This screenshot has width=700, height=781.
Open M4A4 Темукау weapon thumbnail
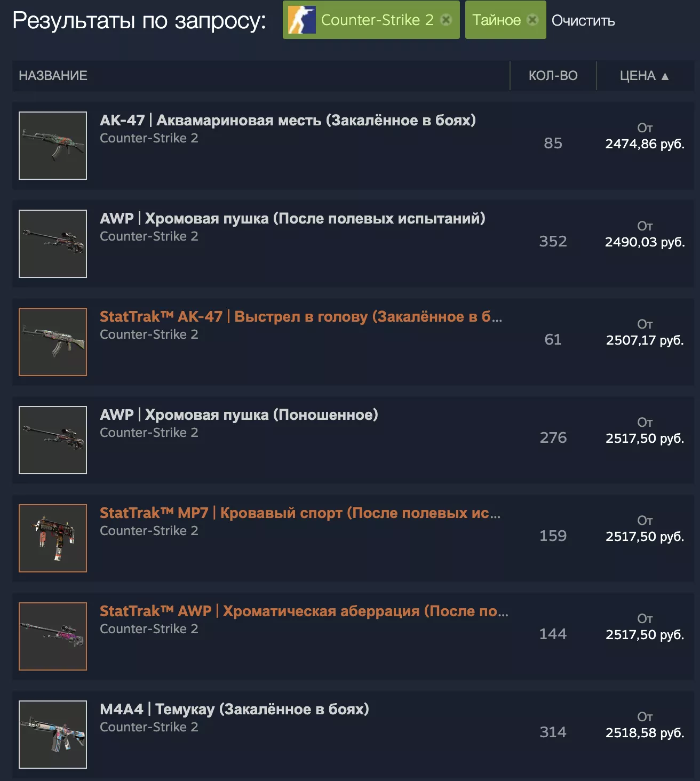click(53, 735)
